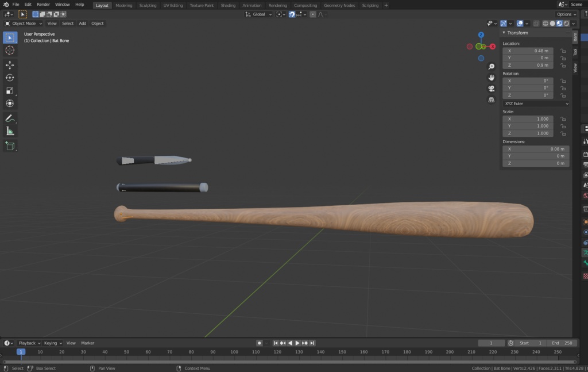
Task: Switch to the Geometry Nodes tab
Action: (x=339, y=5)
